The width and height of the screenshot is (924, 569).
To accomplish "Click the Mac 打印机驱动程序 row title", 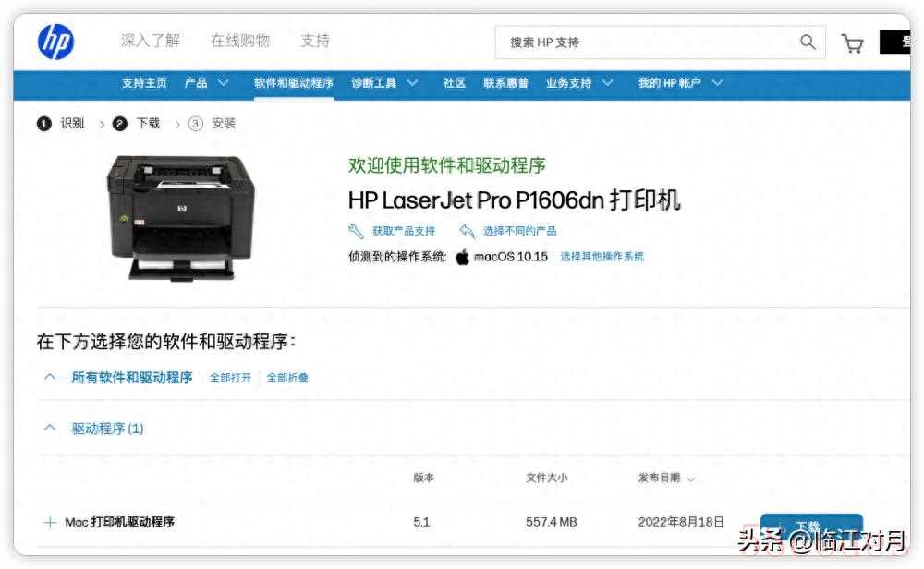I will (119, 523).
